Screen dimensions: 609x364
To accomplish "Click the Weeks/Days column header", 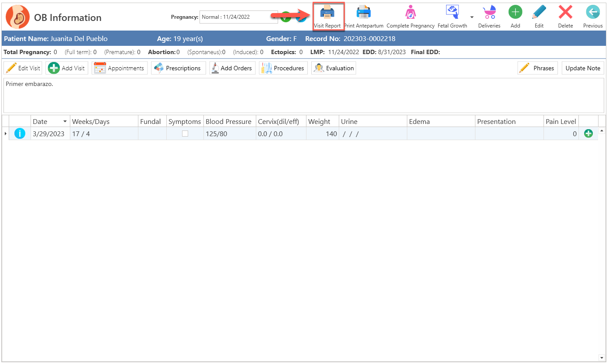I will point(104,121).
